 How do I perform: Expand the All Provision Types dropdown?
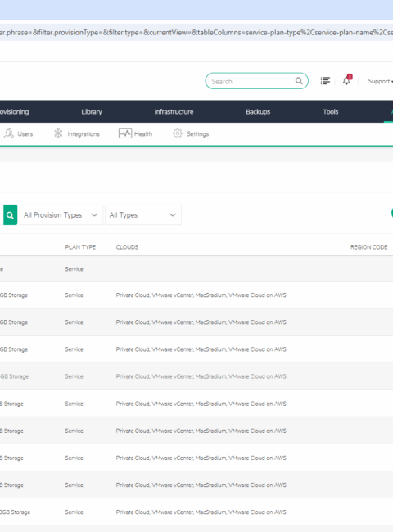click(61, 214)
